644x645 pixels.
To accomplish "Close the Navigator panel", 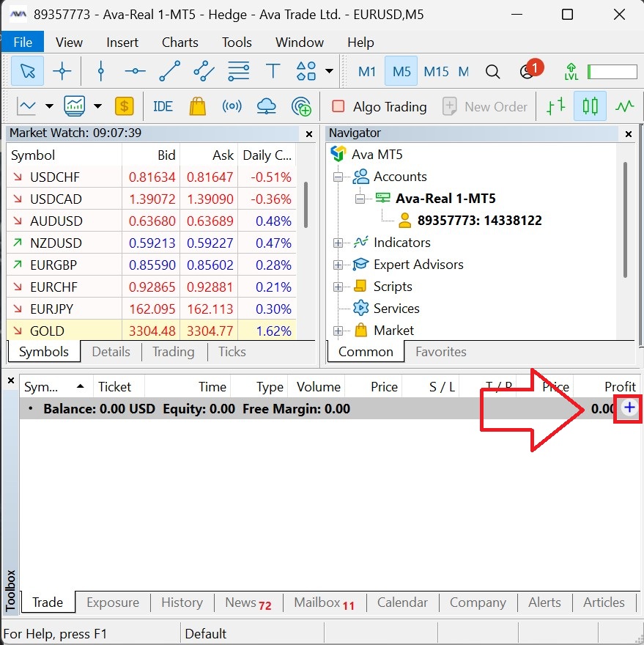I will click(x=629, y=134).
